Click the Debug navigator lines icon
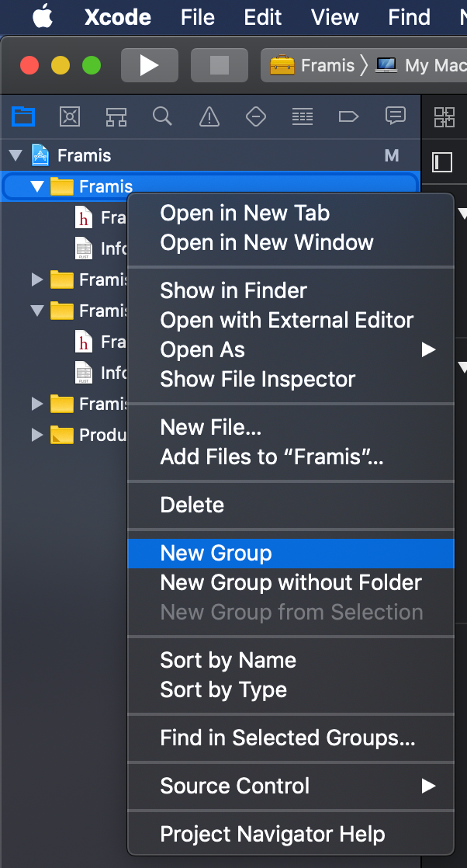Image resolution: width=467 pixels, height=868 pixels. (x=302, y=116)
